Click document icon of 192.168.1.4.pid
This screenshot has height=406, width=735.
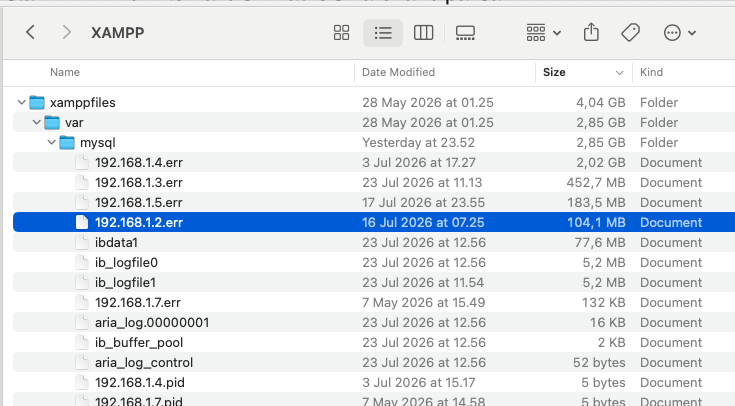tap(82, 383)
